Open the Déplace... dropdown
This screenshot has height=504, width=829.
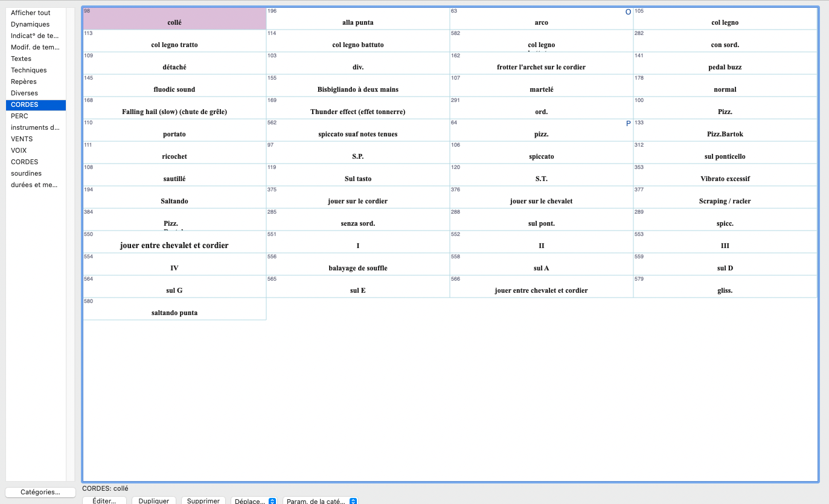pyautogui.click(x=254, y=500)
